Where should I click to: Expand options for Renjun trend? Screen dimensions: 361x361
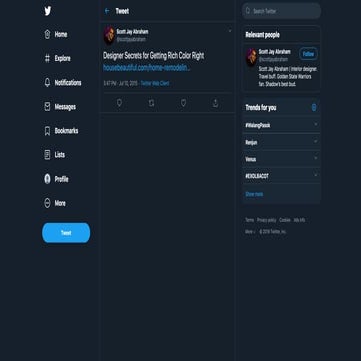316,141
